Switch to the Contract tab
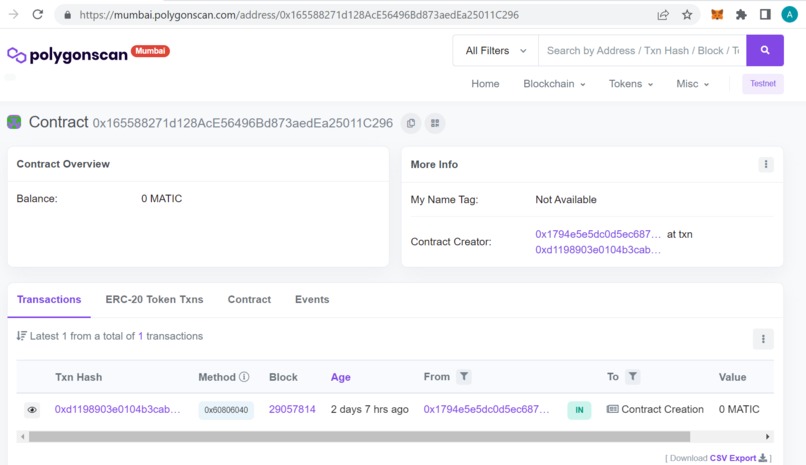806x465 pixels. point(249,300)
